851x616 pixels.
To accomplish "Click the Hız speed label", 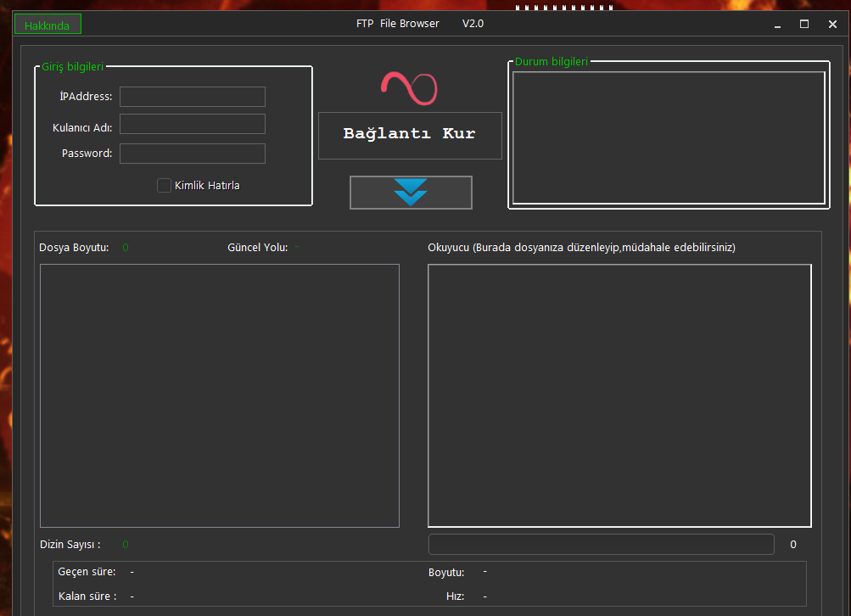I will pos(455,596).
